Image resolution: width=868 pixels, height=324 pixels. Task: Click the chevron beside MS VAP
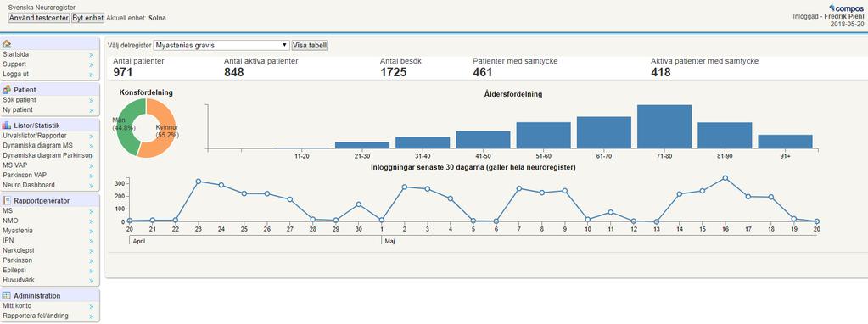92,166
